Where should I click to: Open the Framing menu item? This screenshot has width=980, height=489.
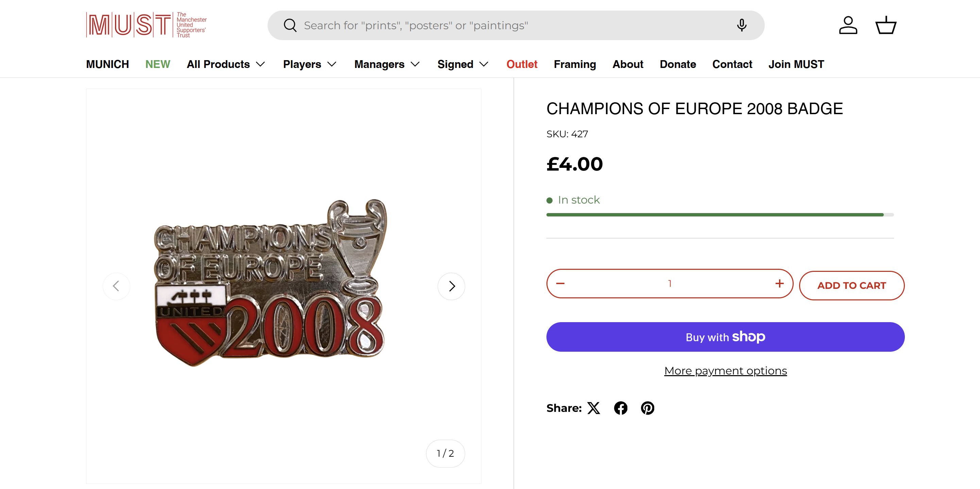click(575, 64)
